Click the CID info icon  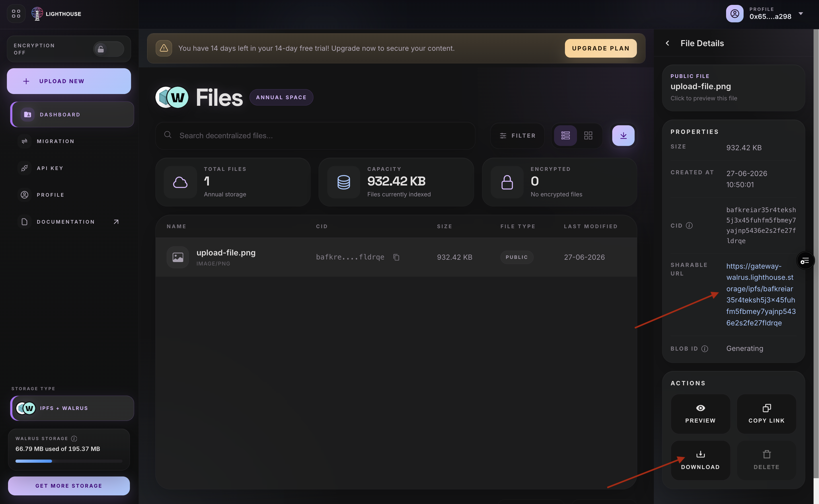pyautogui.click(x=689, y=226)
